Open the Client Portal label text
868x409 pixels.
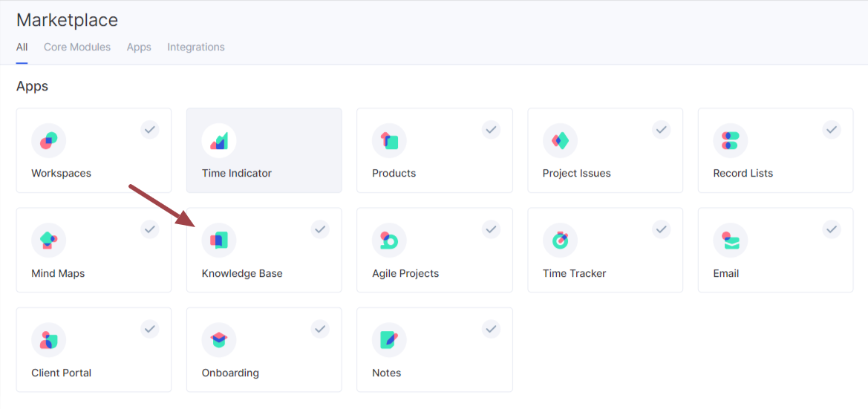pos(61,373)
